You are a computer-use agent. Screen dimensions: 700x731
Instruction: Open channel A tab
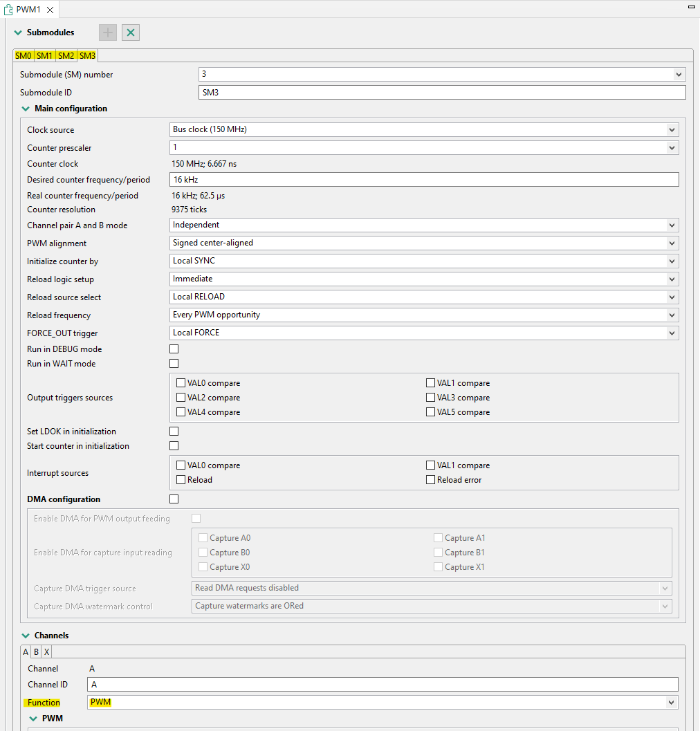(x=26, y=651)
